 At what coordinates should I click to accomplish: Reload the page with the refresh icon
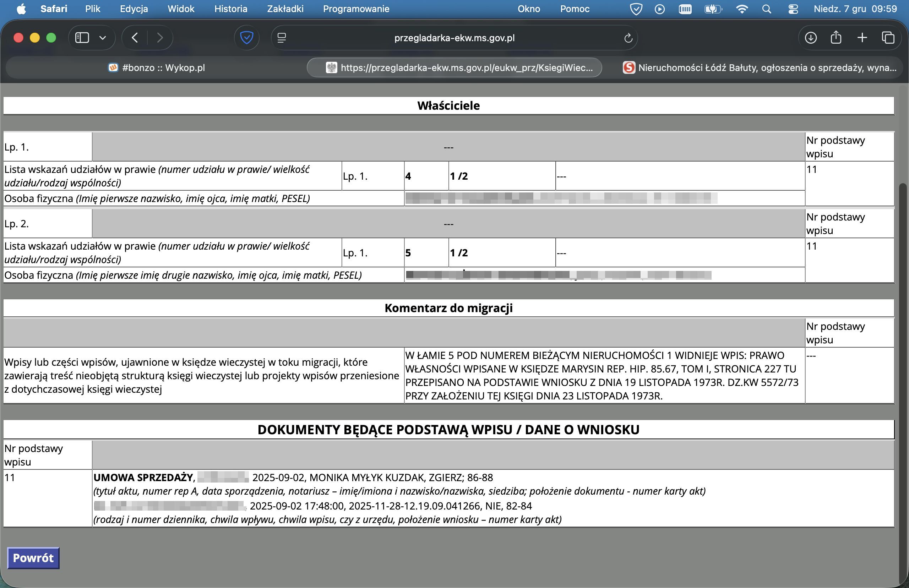[628, 38]
